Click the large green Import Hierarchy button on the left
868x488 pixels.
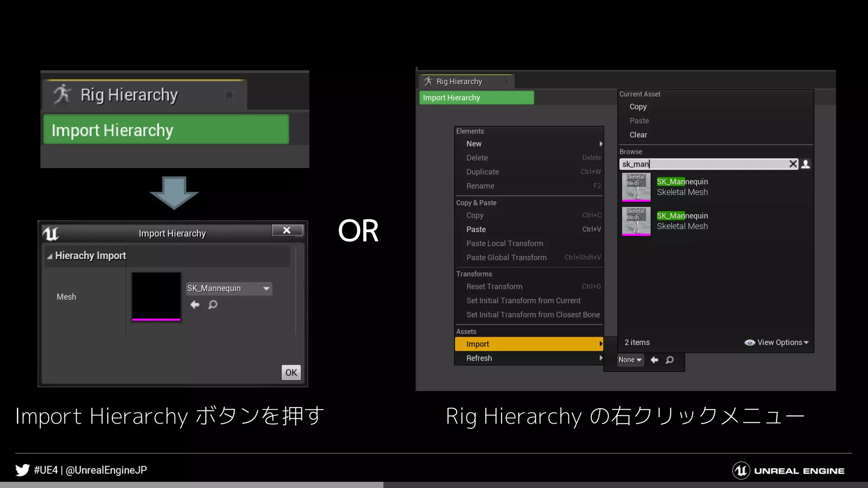click(166, 130)
